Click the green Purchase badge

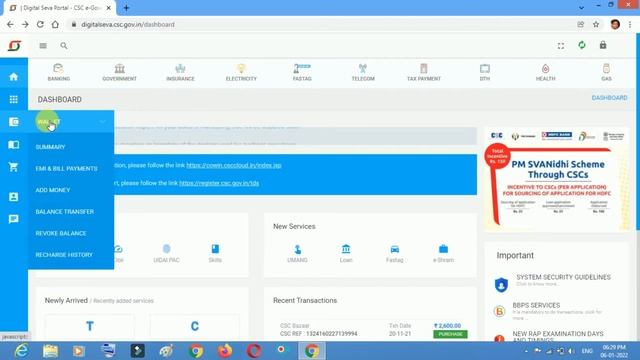tap(450, 334)
